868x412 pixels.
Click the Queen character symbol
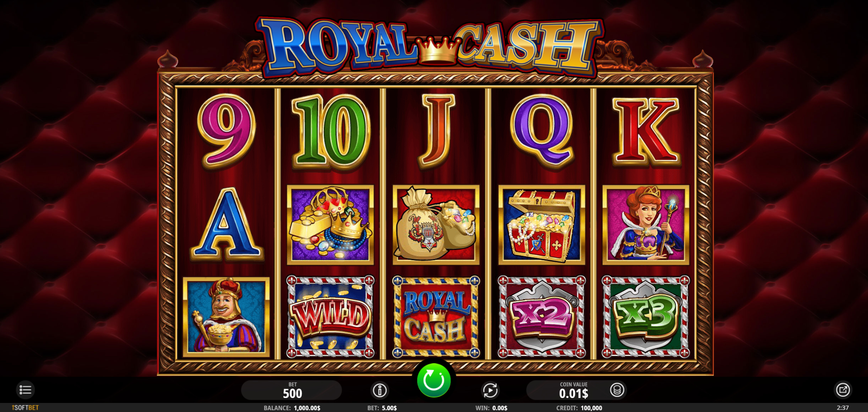coord(646,225)
